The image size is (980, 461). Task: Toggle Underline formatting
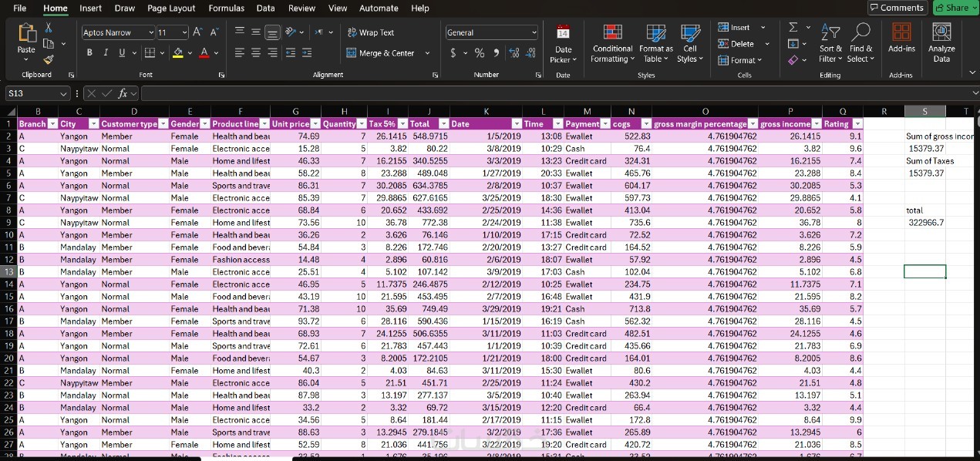tap(122, 52)
